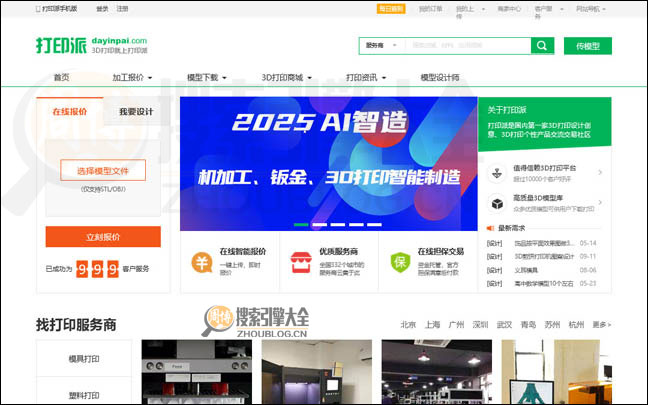Click the 在线担保交易 feature title

[x=441, y=251]
